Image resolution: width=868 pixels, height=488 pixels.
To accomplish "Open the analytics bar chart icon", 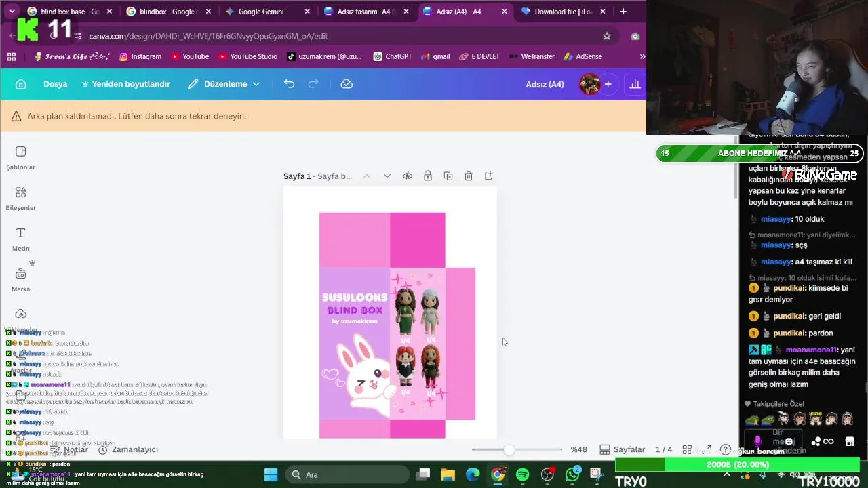I will (x=635, y=84).
